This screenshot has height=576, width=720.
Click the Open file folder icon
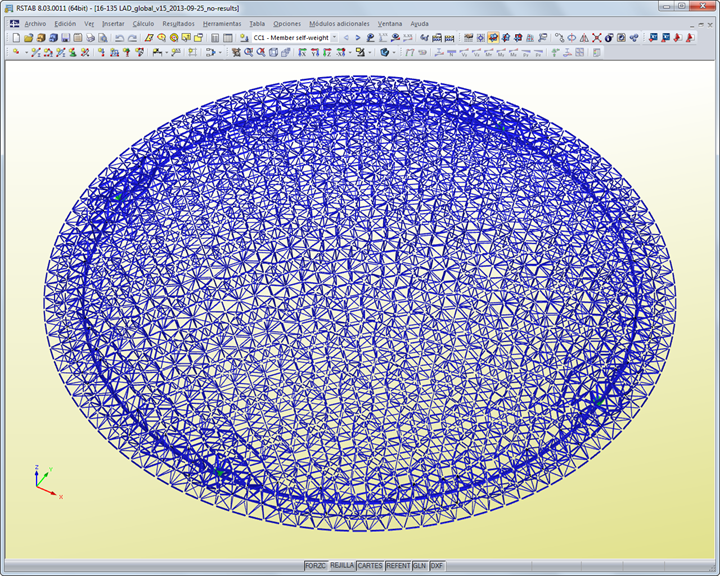point(28,38)
